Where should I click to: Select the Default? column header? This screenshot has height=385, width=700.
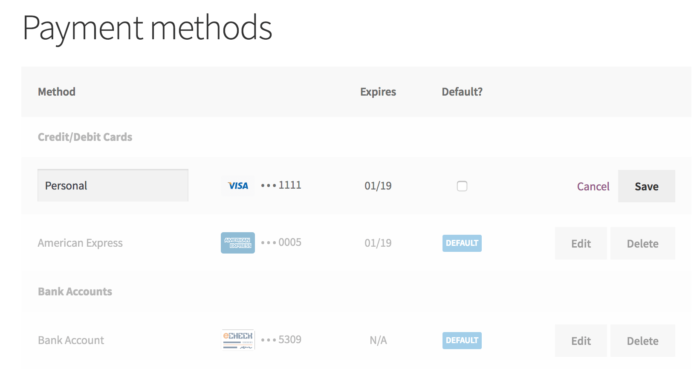(x=462, y=92)
